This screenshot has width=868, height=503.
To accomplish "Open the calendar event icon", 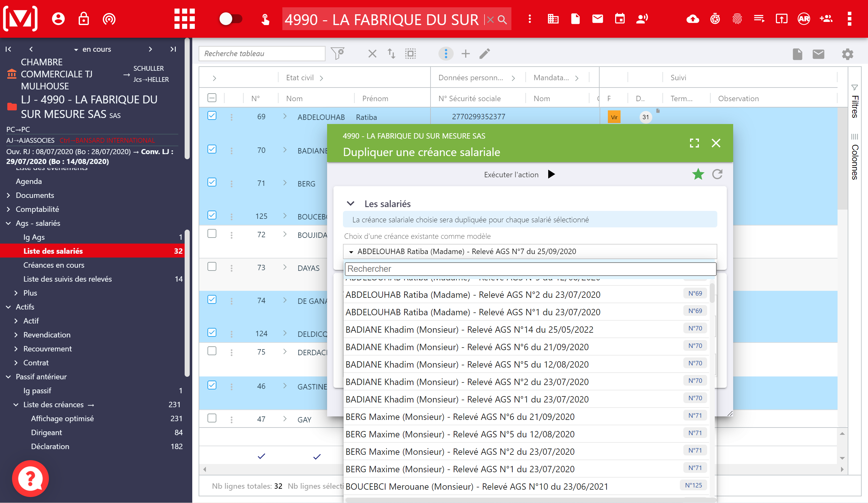I will (x=620, y=19).
